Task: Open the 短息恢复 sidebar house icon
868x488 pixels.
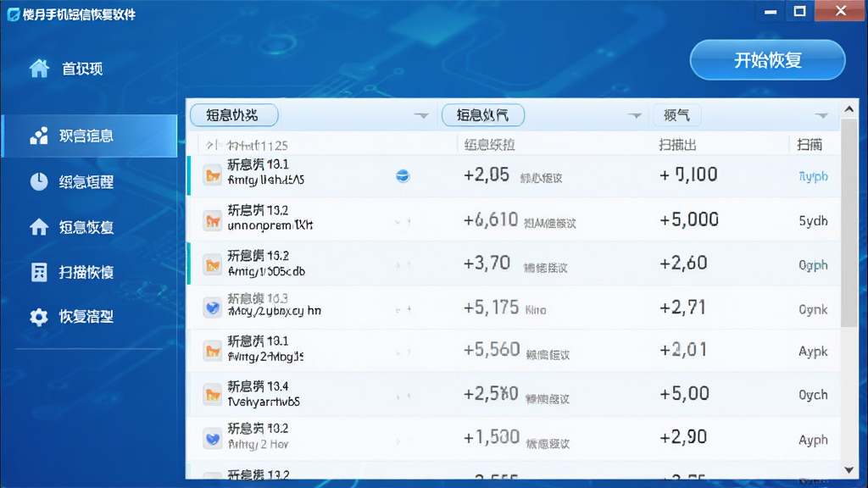Action: 39,227
